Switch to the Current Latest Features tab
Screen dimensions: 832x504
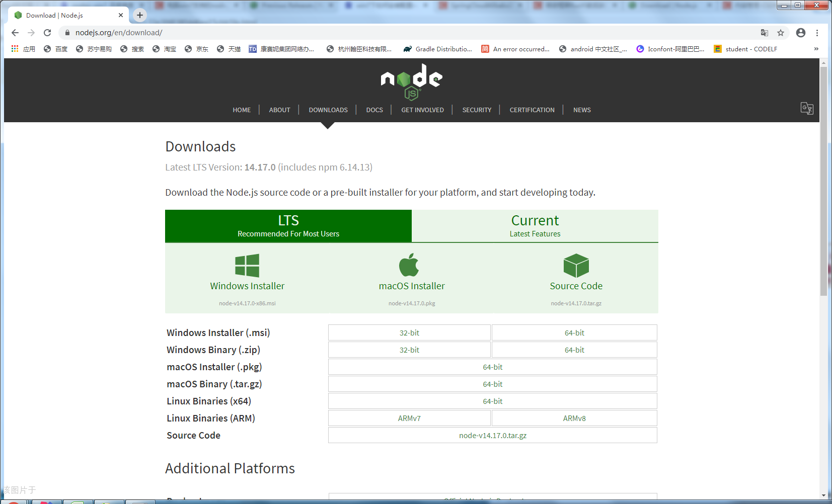(x=535, y=226)
